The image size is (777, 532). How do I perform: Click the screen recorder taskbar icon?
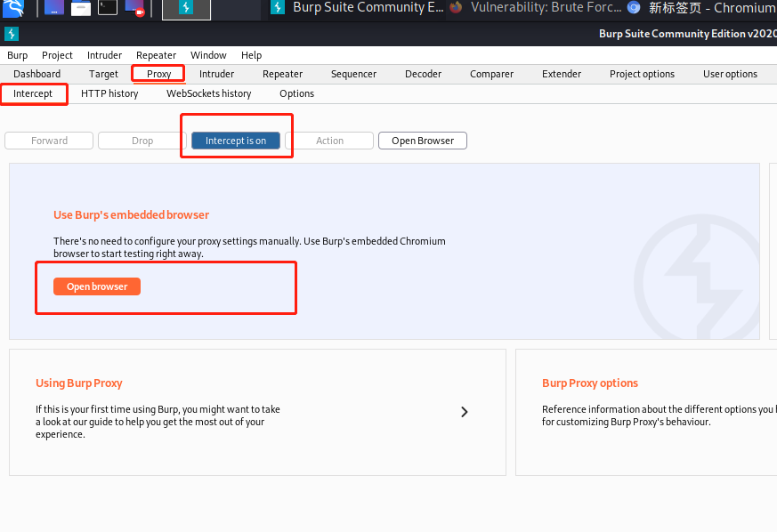coord(134,8)
